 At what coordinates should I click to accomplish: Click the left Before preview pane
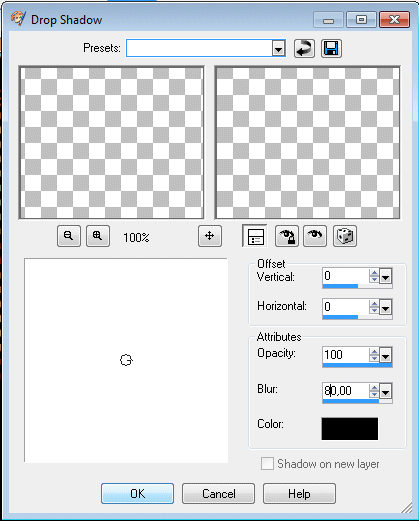tap(111, 142)
